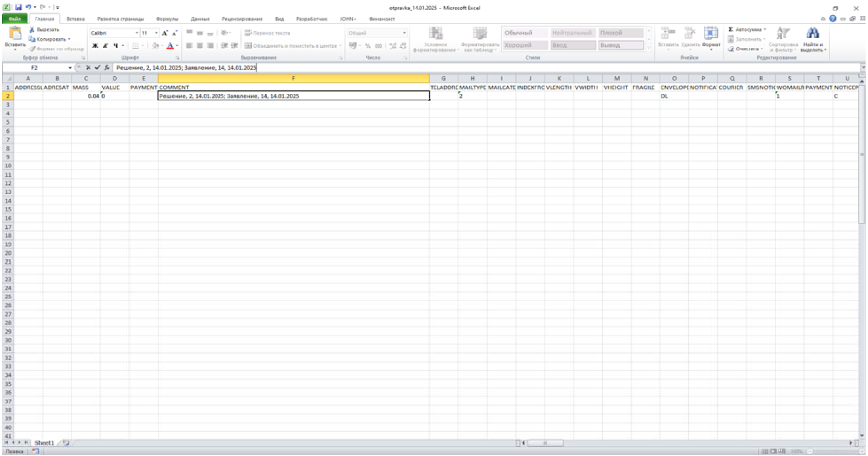
Task: Confirm formula entry with the checkmark icon
Action: pyautogui.click(x=97, y=68)
